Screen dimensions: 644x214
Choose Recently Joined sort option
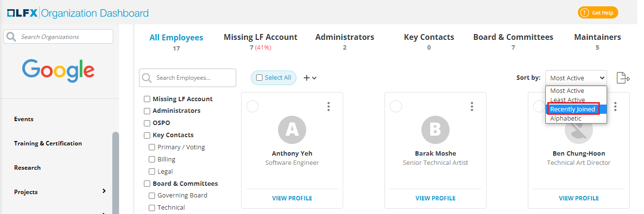573,109
